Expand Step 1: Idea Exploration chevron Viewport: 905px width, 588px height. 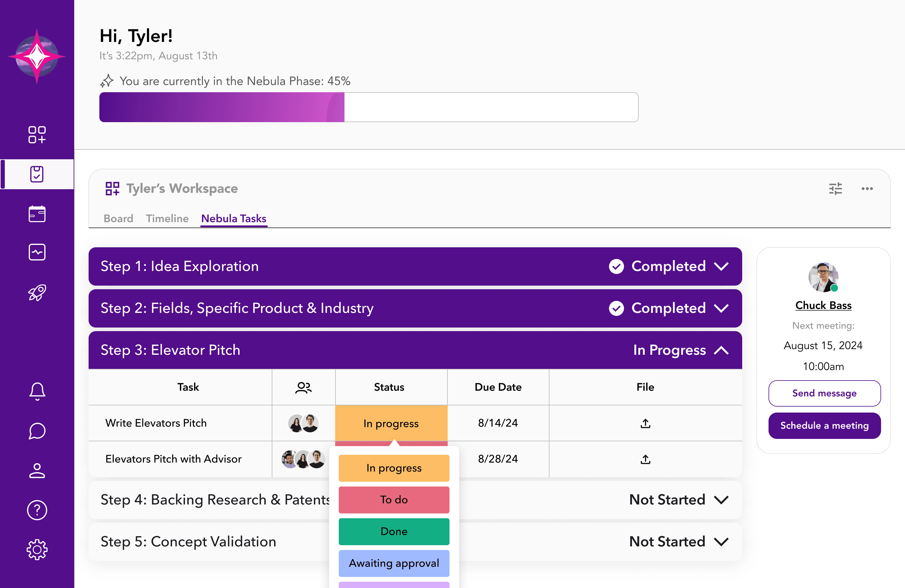(x=721, y=266)
